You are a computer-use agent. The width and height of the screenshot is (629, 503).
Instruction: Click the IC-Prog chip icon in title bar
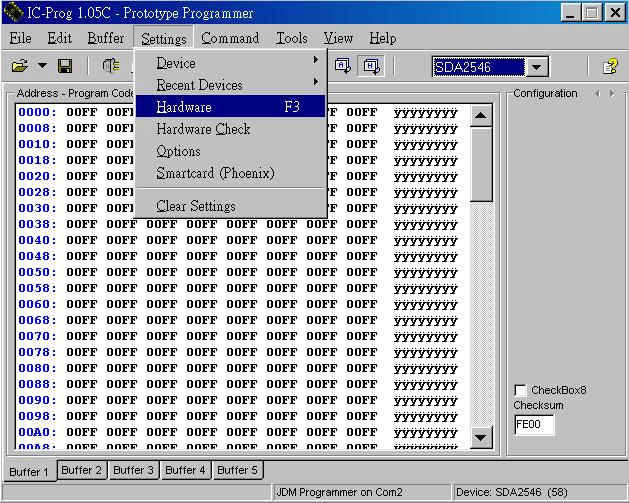click(x=13, y=12)
